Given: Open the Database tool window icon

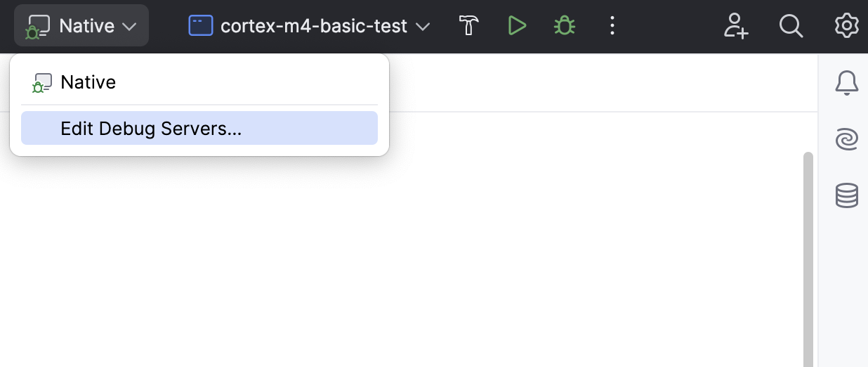Looking at the screenshot, I should pos(847,195).
